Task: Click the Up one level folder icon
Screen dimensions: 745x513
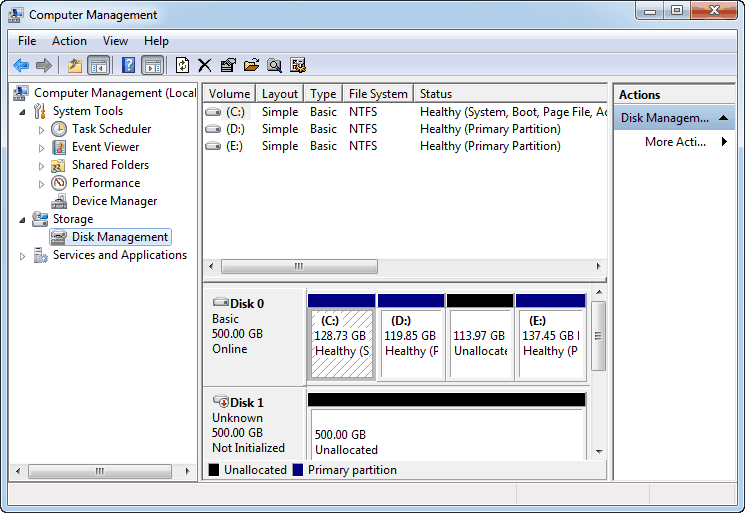Action: coord(75,65)
